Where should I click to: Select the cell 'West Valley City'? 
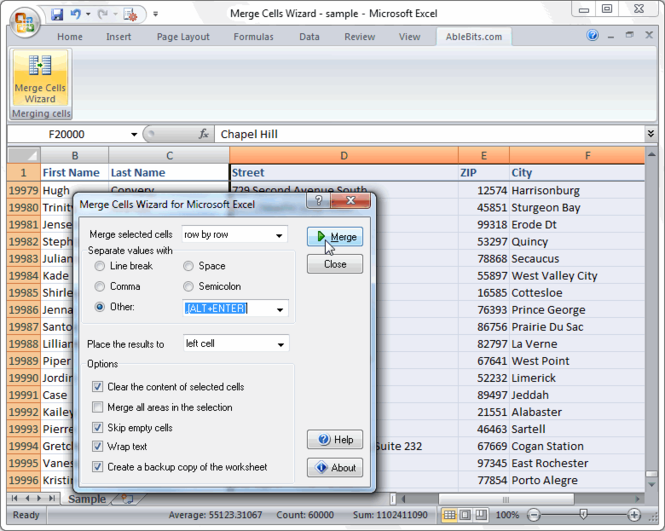pyautogui.click(x=577, y=276)
